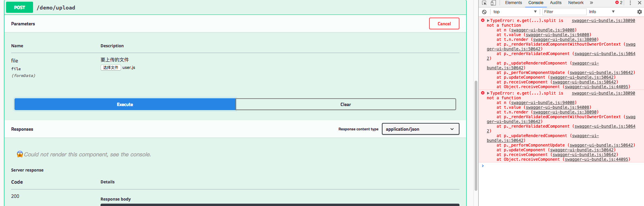Viewport: 644px width, 206px height.
Task: Open the Info log level dropdown
Action: coord(602,12)
